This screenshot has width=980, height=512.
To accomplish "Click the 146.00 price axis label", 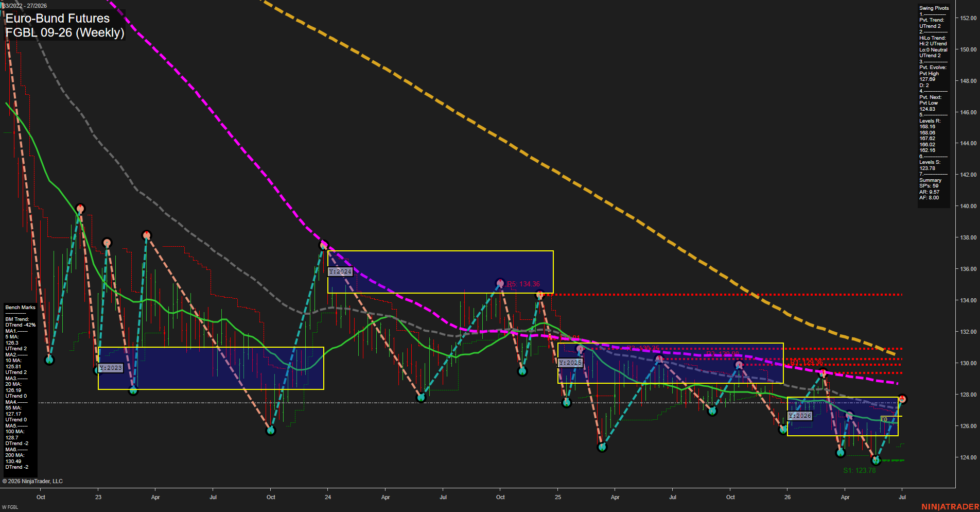I will (x=968, y=112).
